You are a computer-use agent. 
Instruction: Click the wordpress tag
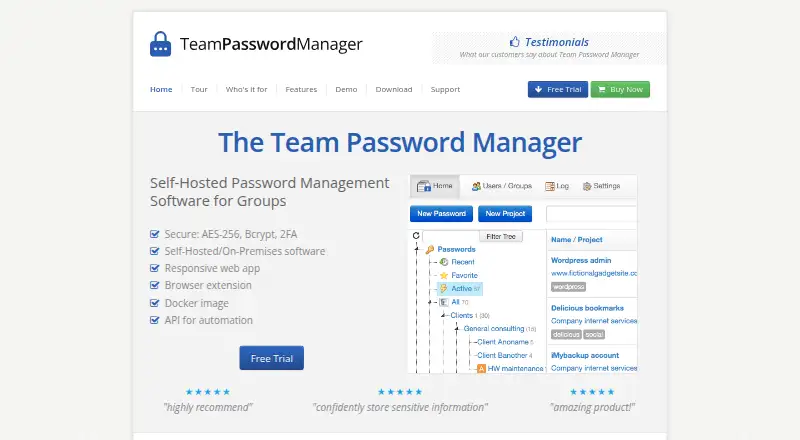(568, 287)
